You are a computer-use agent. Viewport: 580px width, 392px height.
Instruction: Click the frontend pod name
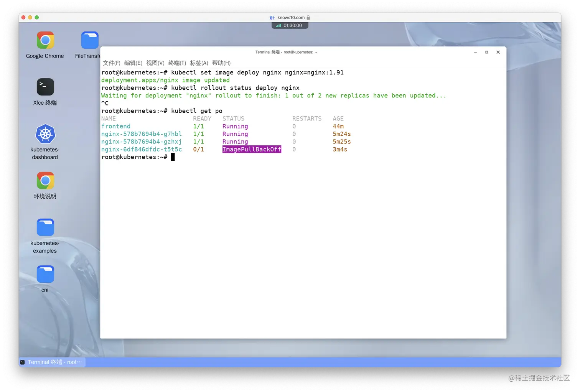coord(116,126)
